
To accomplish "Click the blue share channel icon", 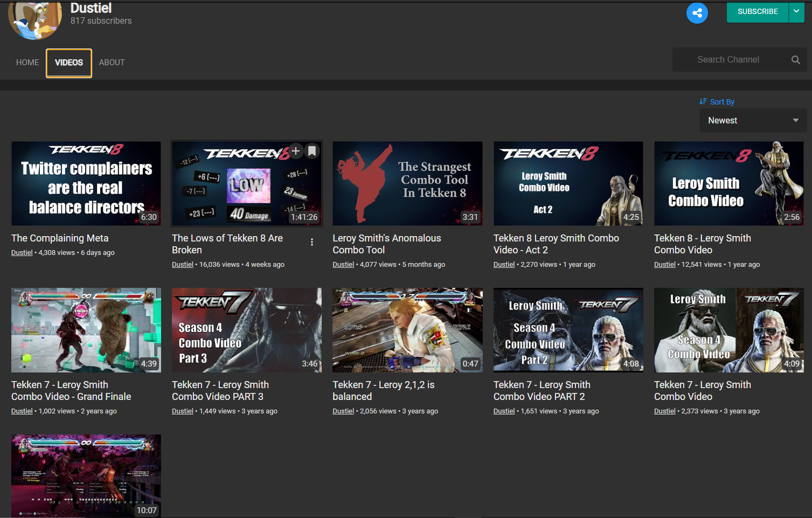I will (697, 13).
